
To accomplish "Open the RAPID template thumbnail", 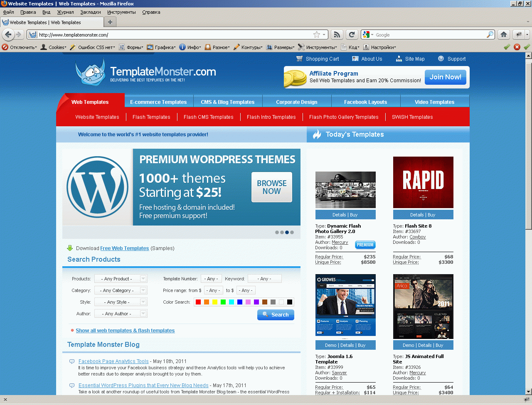I will 423,182.
